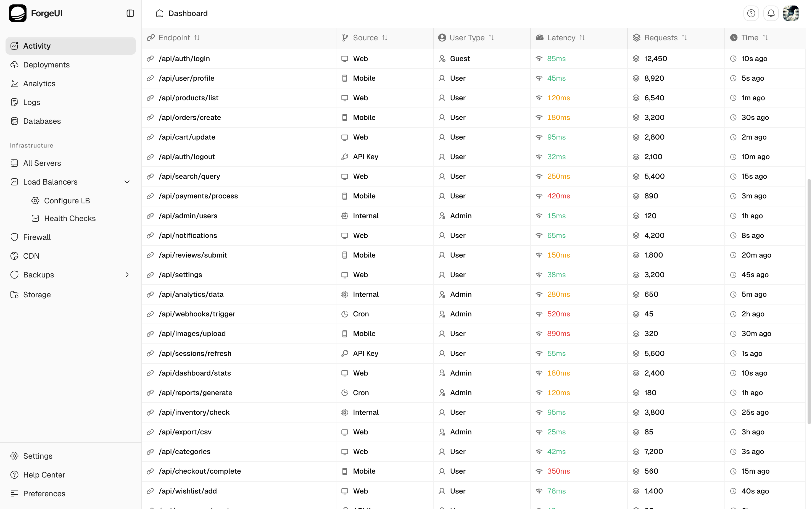Click the ForgeUI logo icon
Viewport: 812px width, 509px height.
(x=17, y=13)
